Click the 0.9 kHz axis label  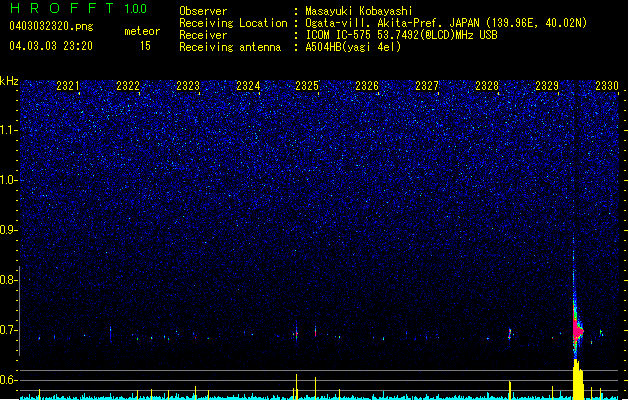click(9, 230)
